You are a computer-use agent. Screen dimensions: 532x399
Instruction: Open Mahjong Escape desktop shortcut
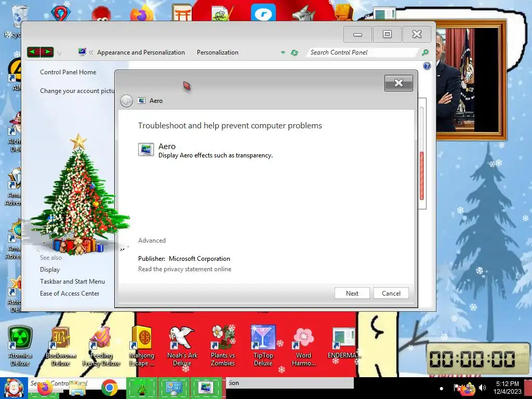[142, 345]
